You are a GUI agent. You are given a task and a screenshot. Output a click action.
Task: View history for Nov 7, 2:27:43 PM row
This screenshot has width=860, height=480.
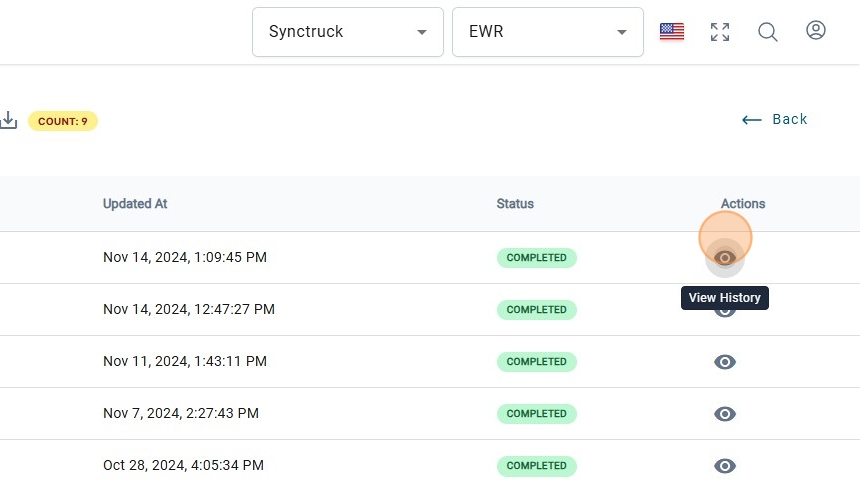coord(725,414)
